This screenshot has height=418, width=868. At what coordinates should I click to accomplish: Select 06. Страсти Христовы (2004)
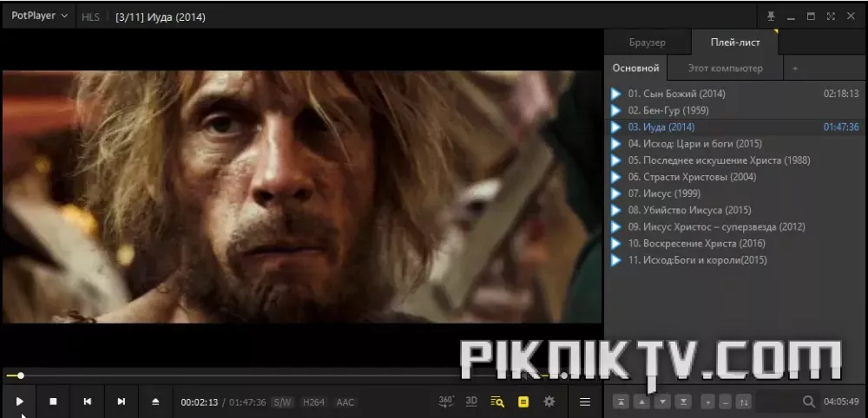736,177
